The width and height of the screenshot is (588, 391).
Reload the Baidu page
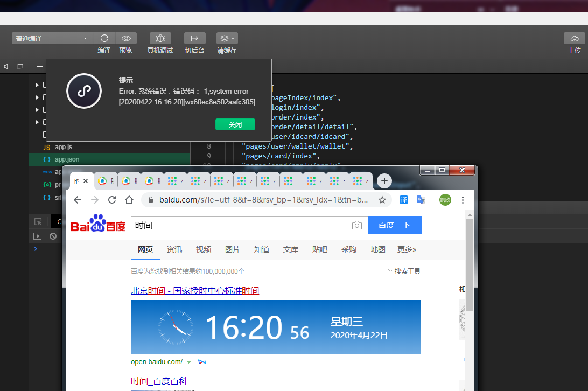pyautogui.click(x=112, y=200)
